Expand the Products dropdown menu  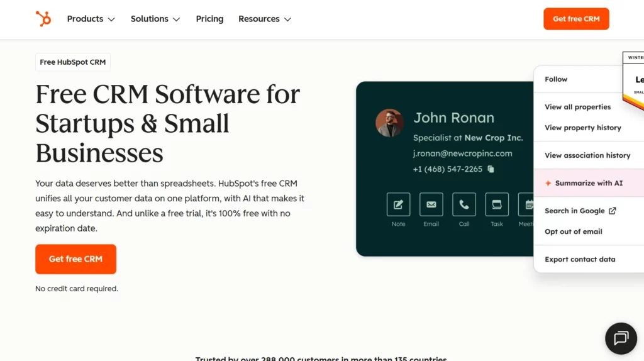click(x=91, y=19)
